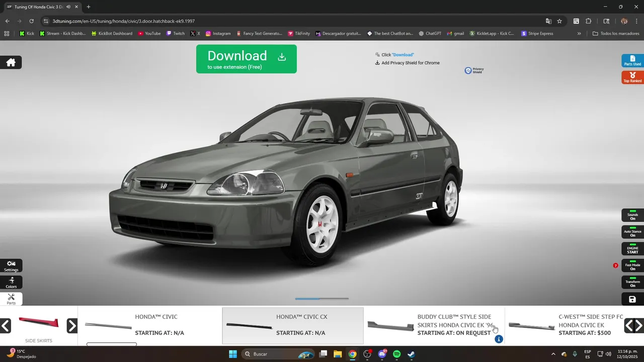The image size is (644, 362).
Task: Click the red question mark help badge
Action: pyautogui.click(x=615, y=265)
